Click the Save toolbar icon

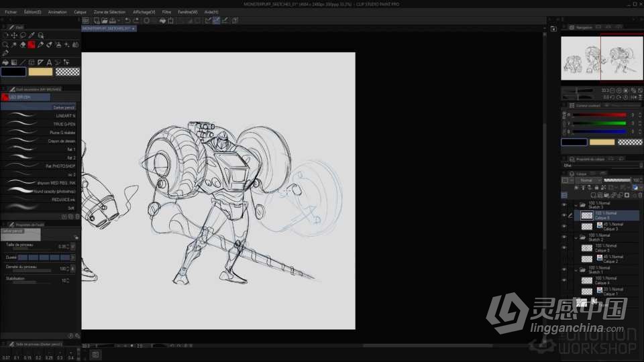click(x=112, y=21)
